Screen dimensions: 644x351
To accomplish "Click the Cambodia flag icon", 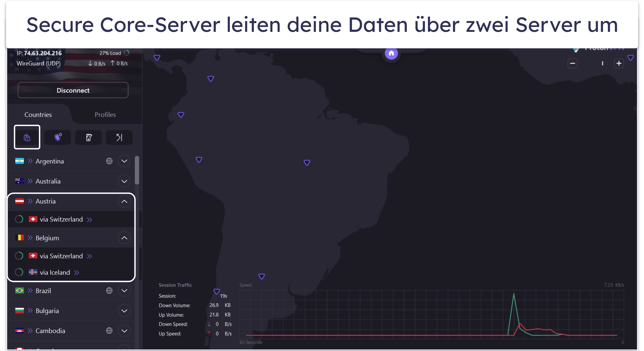I will tap(19, 331).
